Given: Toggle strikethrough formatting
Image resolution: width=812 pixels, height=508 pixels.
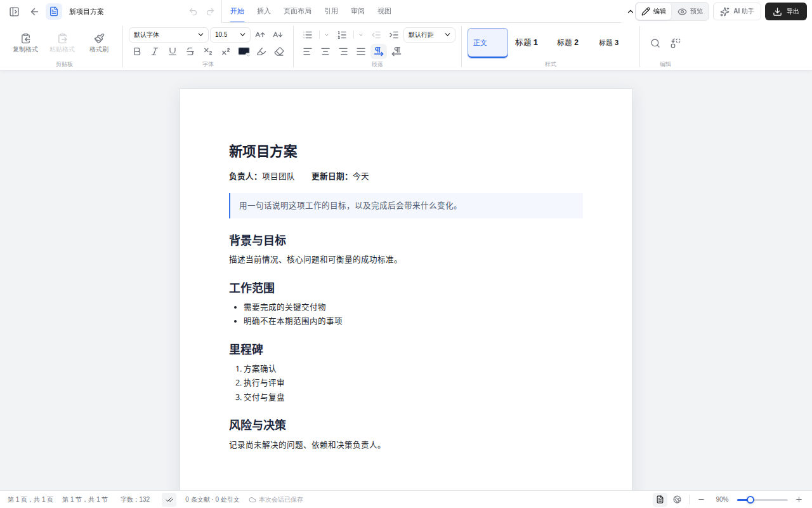Looking at the screenshot, I should pyautogui.click(x=190, y=52).
